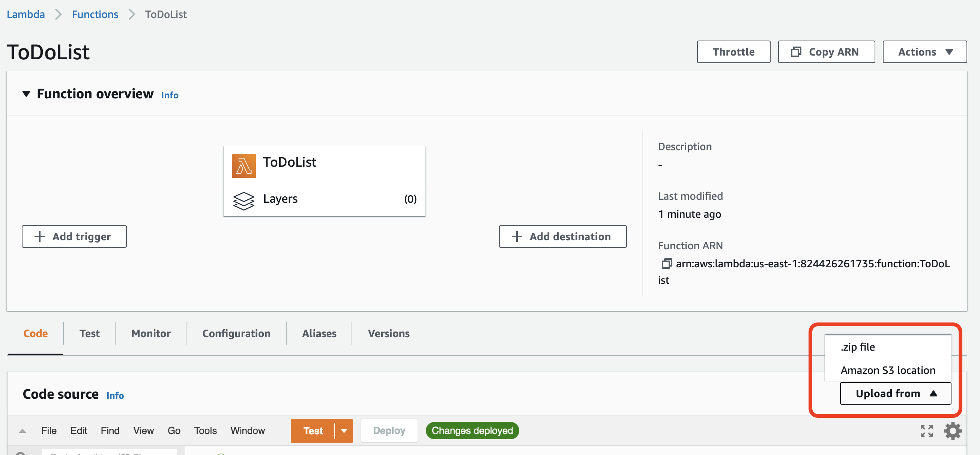Click the Throttle button
This screenshot has height=455, width=980.
click(734, 51)
